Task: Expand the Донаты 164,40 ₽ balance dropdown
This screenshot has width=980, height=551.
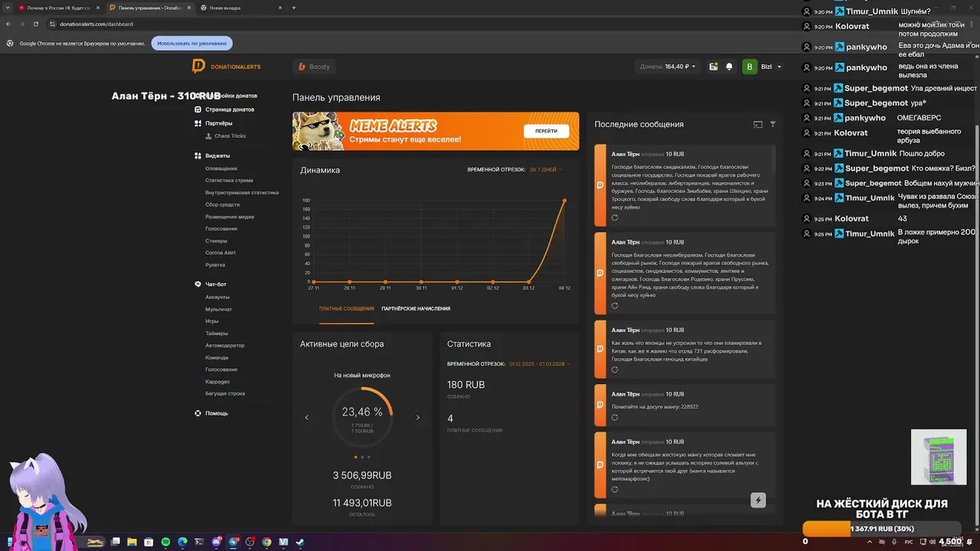Action: (x=668, y=67)
